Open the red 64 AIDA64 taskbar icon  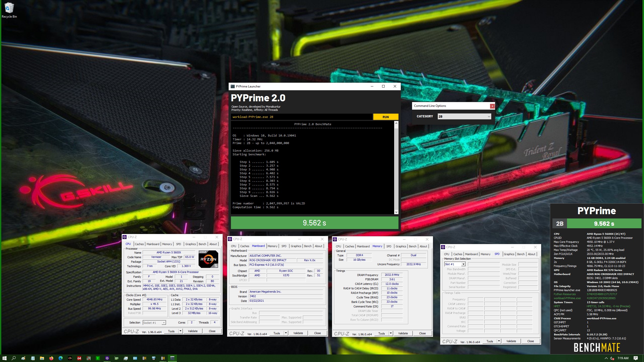[x=79, y=358]
